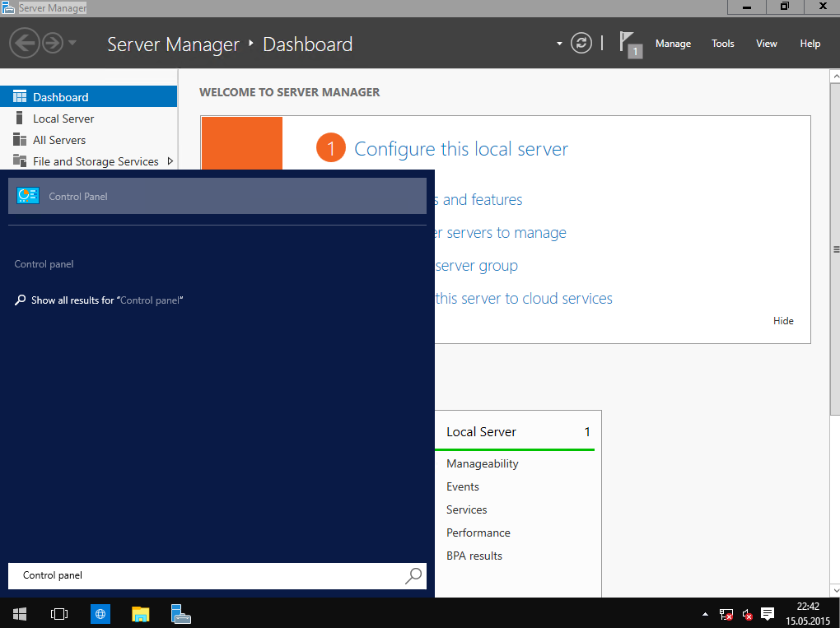Open Control Panel search result
The height and width of the screenshot is (628, 840).
coord(217,196)
